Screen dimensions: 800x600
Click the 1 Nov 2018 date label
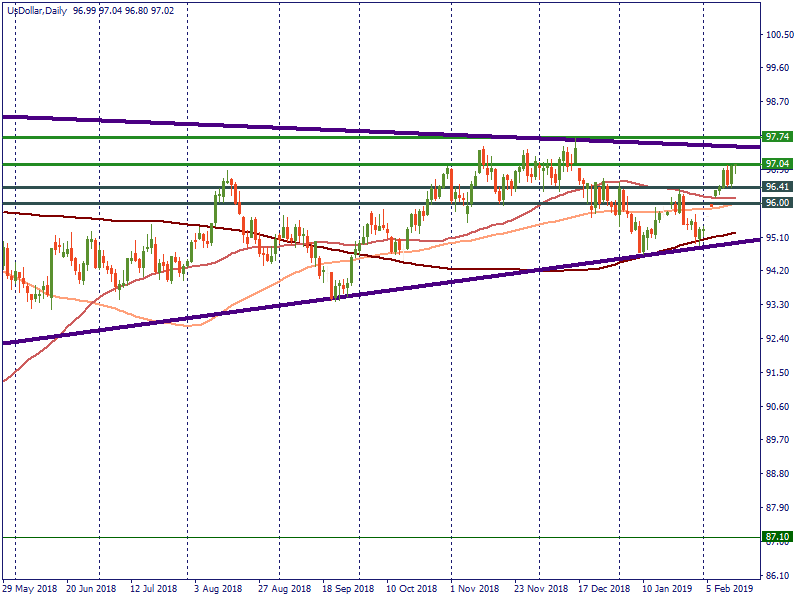pos(475,590)
